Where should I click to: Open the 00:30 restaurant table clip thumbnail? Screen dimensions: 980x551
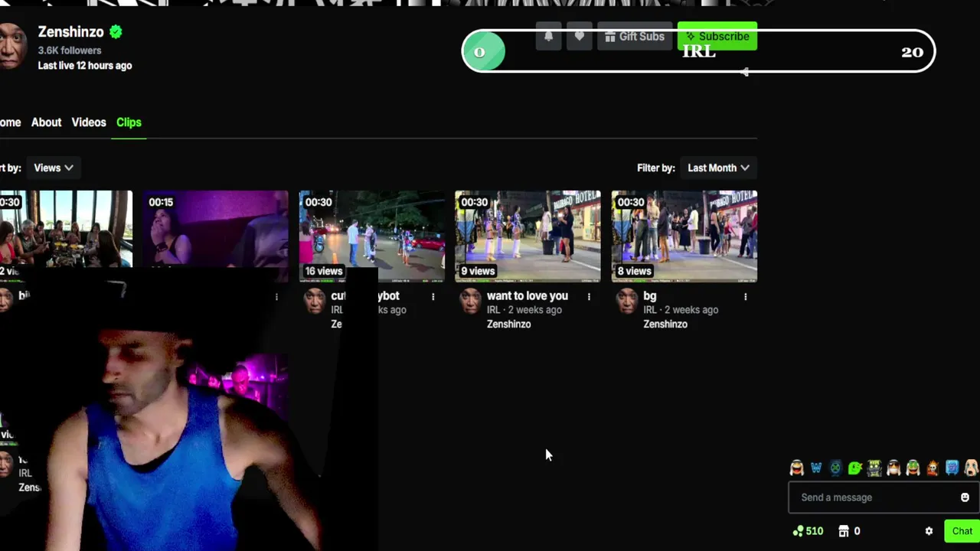tap(66, 229)
